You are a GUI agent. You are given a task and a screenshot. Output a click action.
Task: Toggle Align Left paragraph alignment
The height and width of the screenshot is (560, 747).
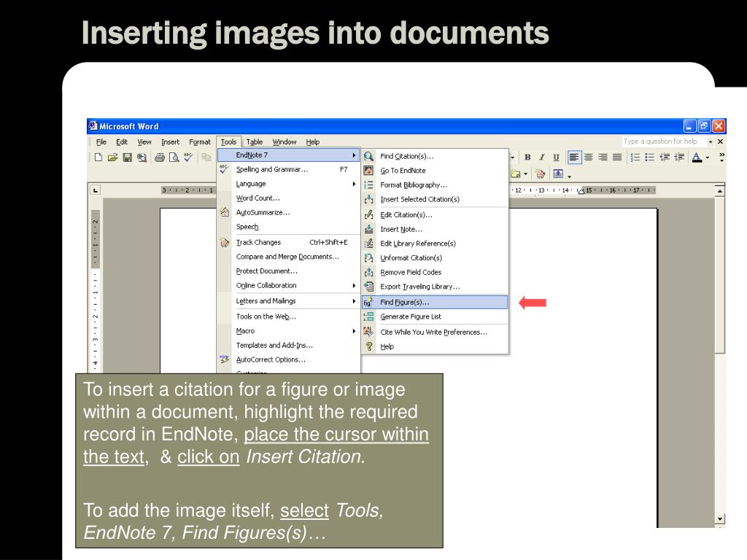click(x=575, y=157)
